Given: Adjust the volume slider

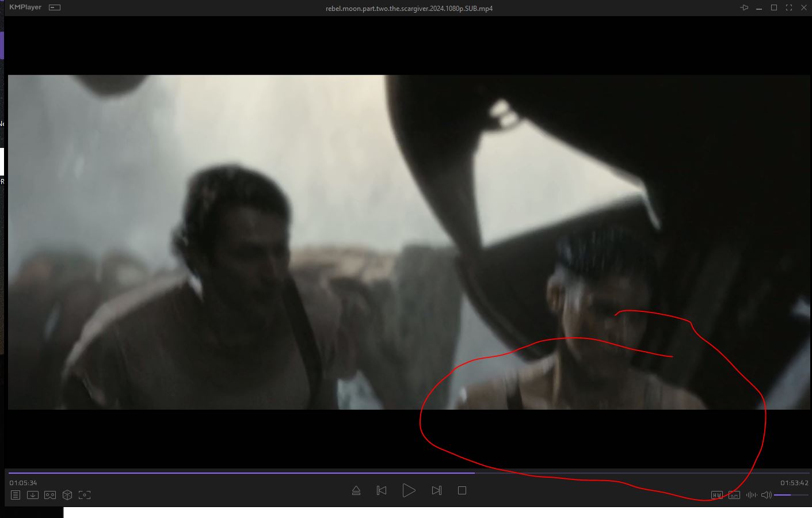Looking at the screenshot, I should [791, 495].
